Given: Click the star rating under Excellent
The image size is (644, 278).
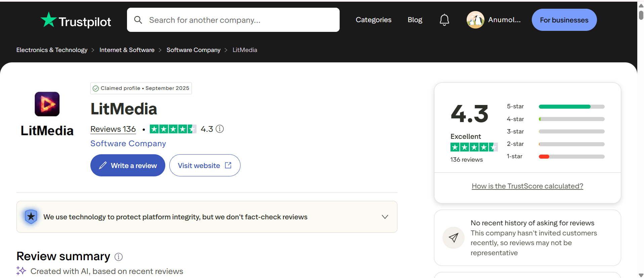Looking at the screenshot, I should point(474,147).
